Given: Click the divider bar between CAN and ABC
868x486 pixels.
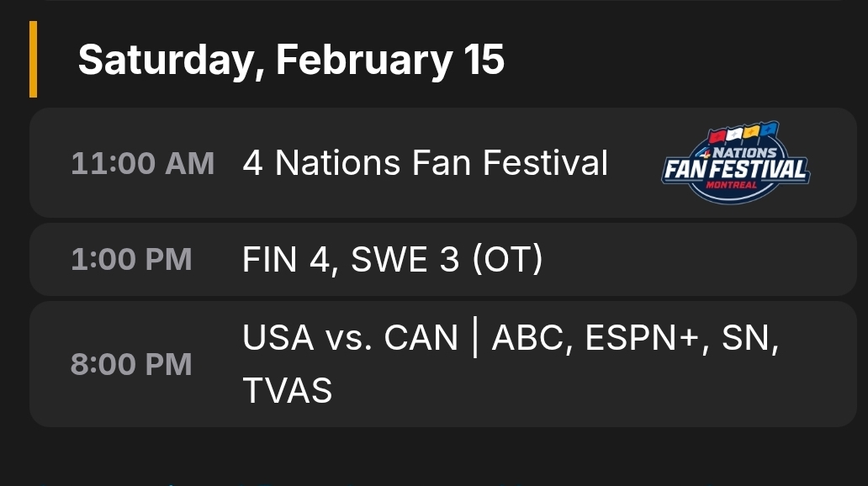Looking at the screenshot, I should (x=475, y=338).
